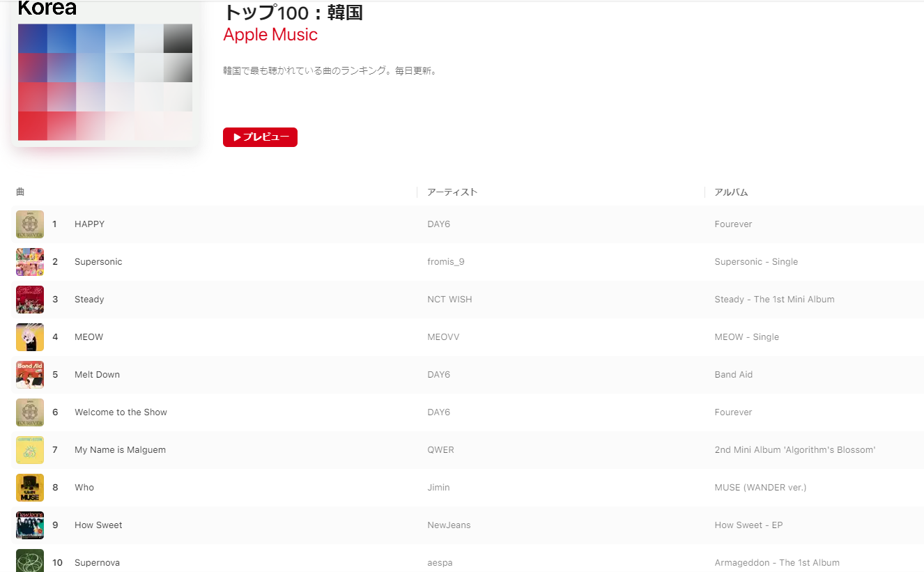Click the Supersonic album thumbnail
The height and width of the screenshot is (572, 924).
pos(30,262)
